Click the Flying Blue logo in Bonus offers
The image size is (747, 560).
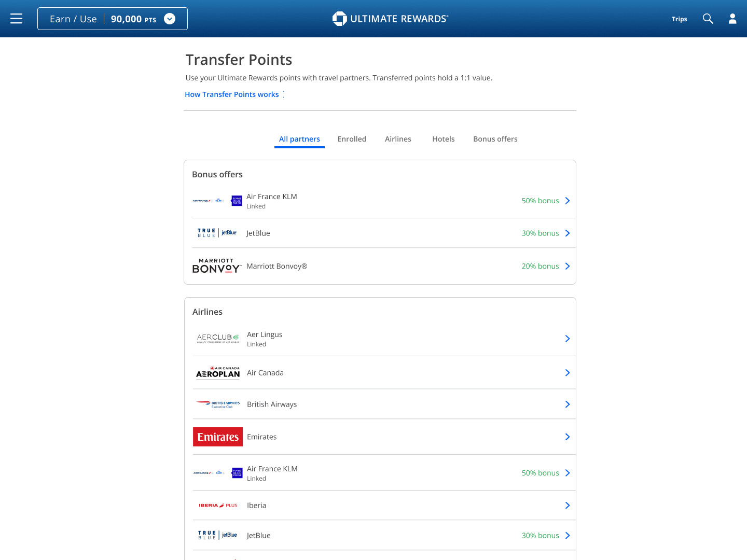218,201
